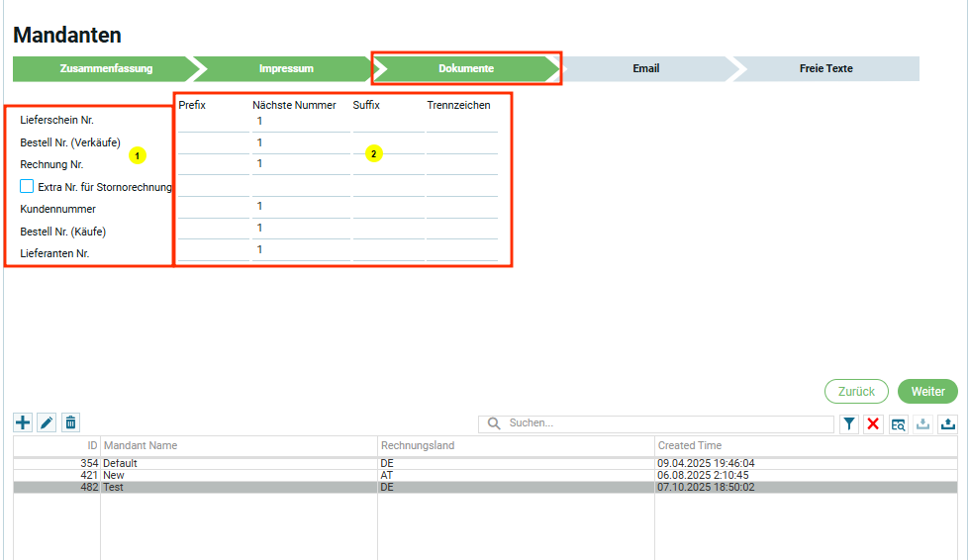The image size is (969, 560).
Task: Click the Suchen search field
Action: (663, 423)
